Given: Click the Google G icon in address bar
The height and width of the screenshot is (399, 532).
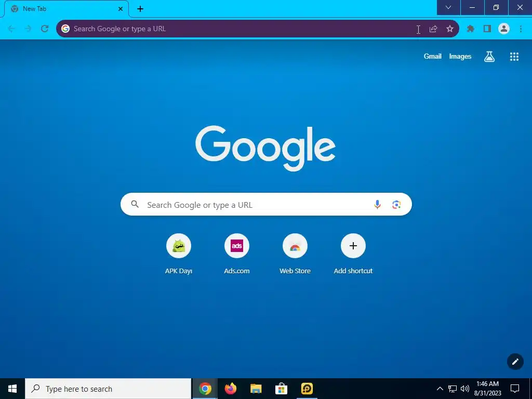Looking at the screenshot, I should point(65,29).
